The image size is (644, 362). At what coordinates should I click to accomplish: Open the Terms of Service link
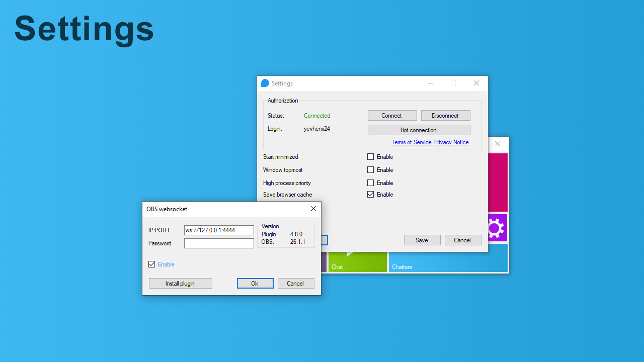pyautogui.click(x=411, y=142)
